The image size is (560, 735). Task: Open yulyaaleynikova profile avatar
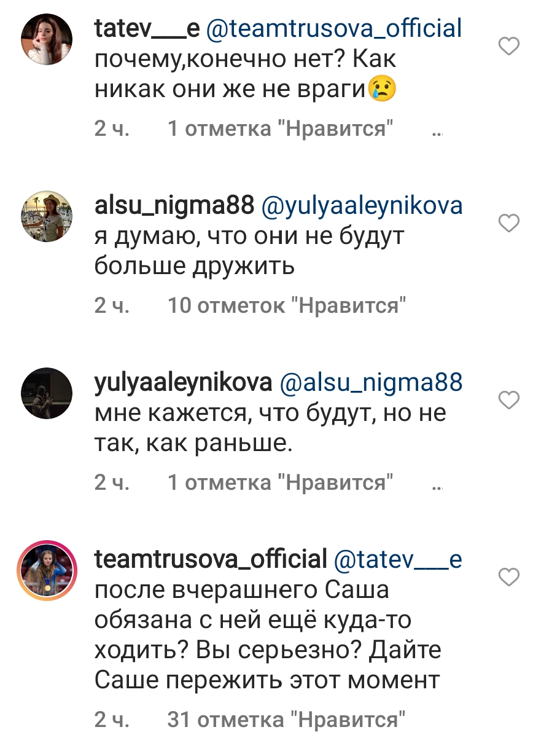coord(47,393)
